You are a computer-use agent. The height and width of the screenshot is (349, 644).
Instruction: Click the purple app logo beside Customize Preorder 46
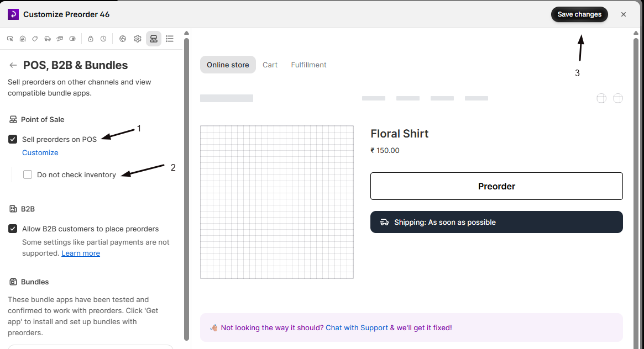point(13,14)
